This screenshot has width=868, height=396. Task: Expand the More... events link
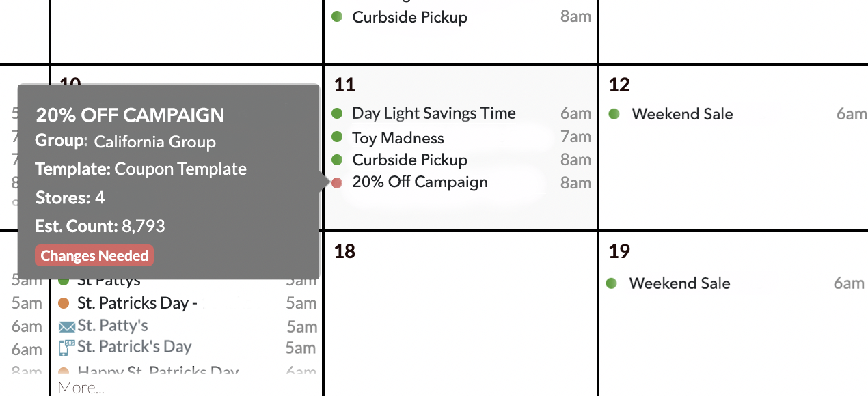pyautogui.click(x=81, y=388)
